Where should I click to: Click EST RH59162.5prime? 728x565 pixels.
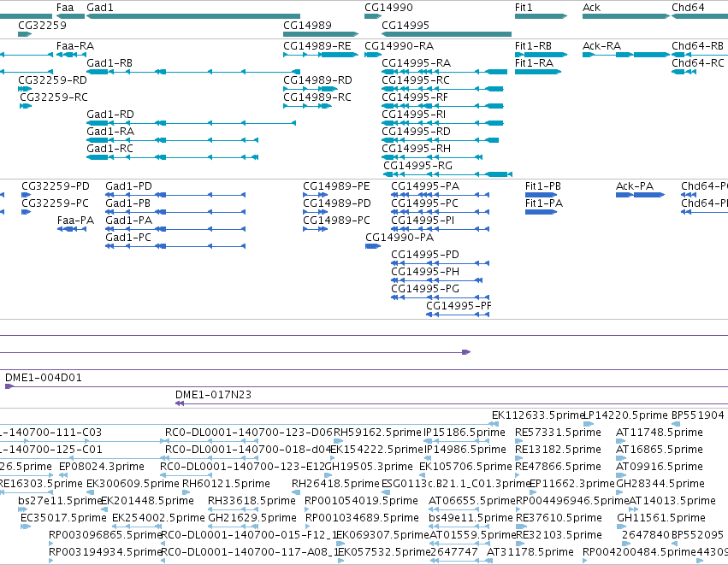[377, 433]
